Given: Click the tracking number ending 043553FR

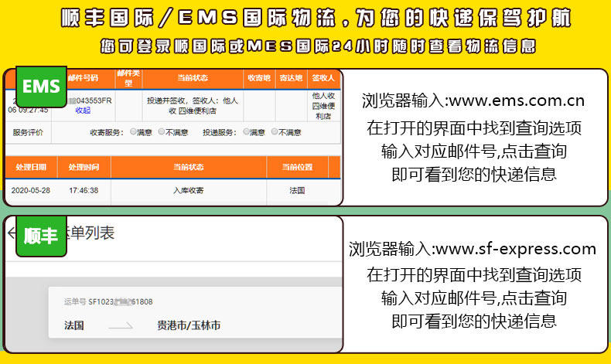Looking at the screenshot, I should coord(90,100).
